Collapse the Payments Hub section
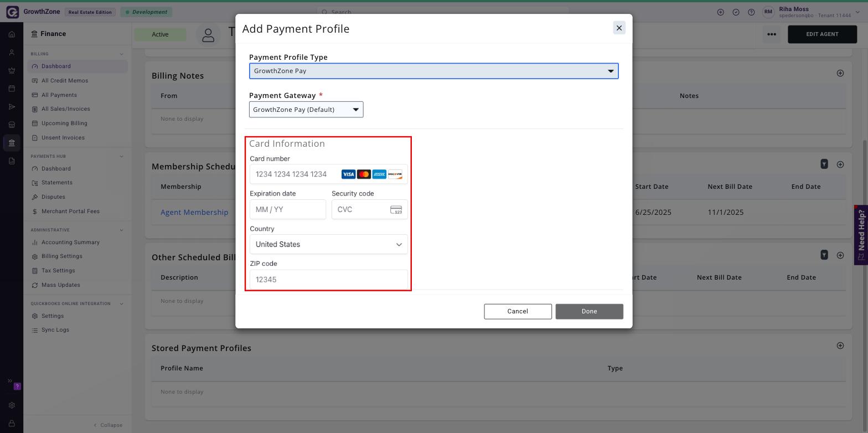The width and height of the screenshot is (868, 433). 121,156
